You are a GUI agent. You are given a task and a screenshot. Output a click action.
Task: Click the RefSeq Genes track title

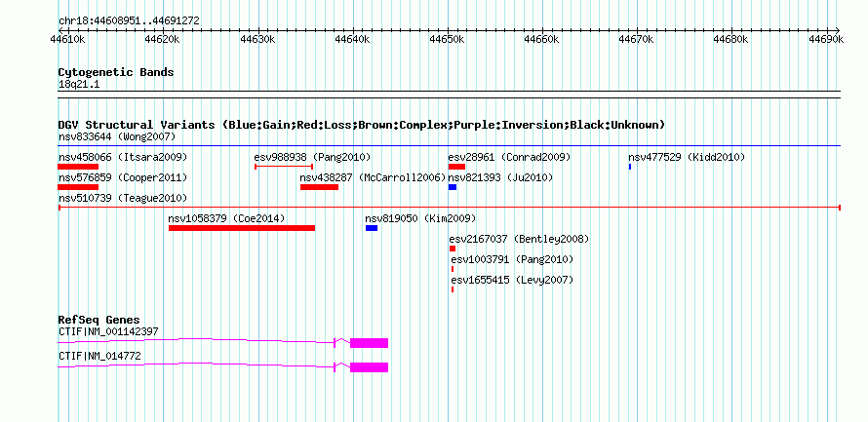[99, 320]
